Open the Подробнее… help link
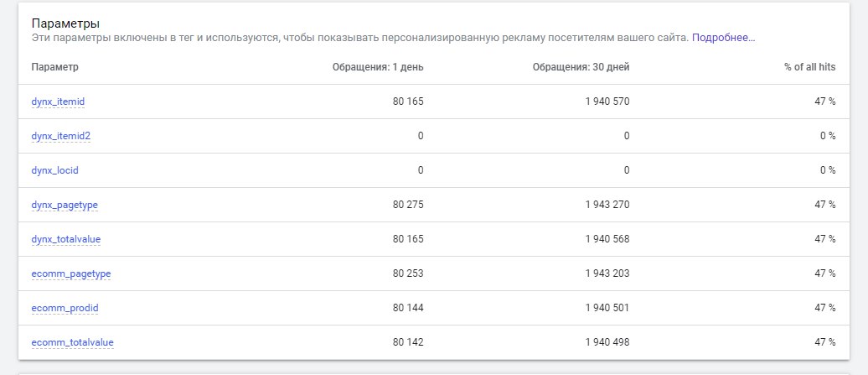Viewport: 868px width, 375px height. click(724, 38)
